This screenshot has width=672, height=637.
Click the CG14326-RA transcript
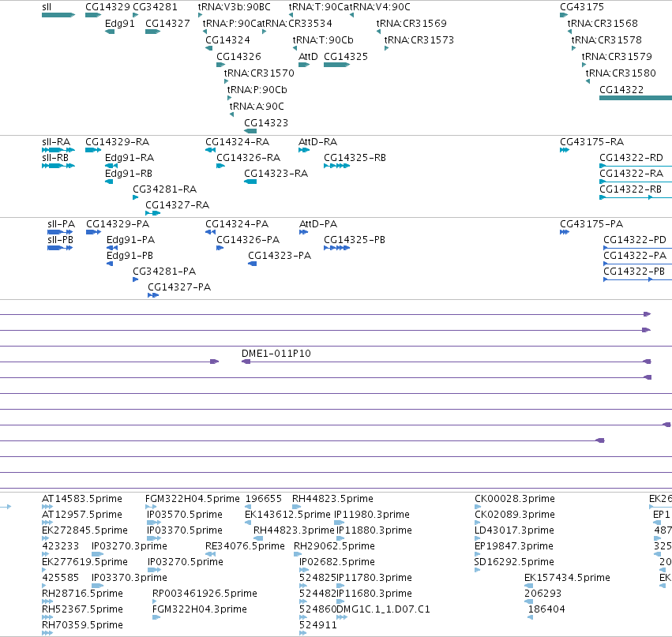point(221,166)
